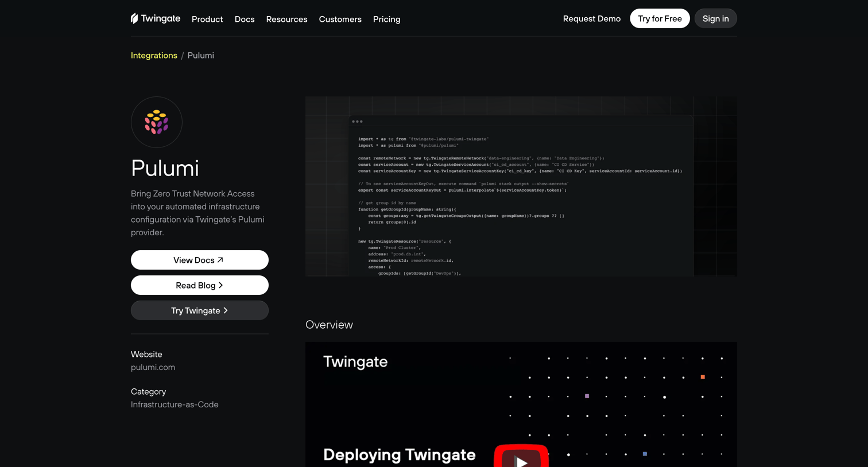This screenshot has width=868, height=467.
Task: Click the Twingate logo in header
Action: (x=156, y=18)
